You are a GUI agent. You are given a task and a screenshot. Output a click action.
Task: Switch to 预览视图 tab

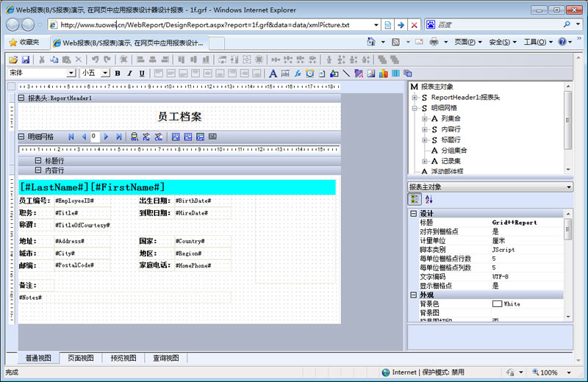123,358
